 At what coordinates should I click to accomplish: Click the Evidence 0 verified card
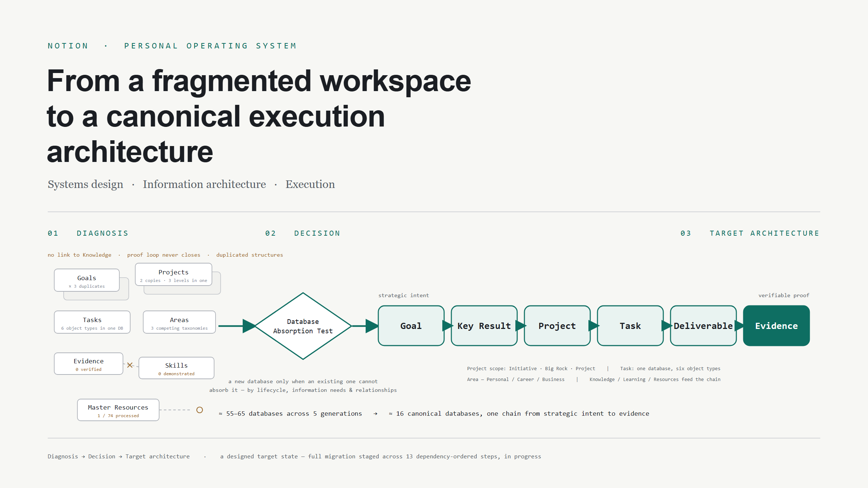89,364
